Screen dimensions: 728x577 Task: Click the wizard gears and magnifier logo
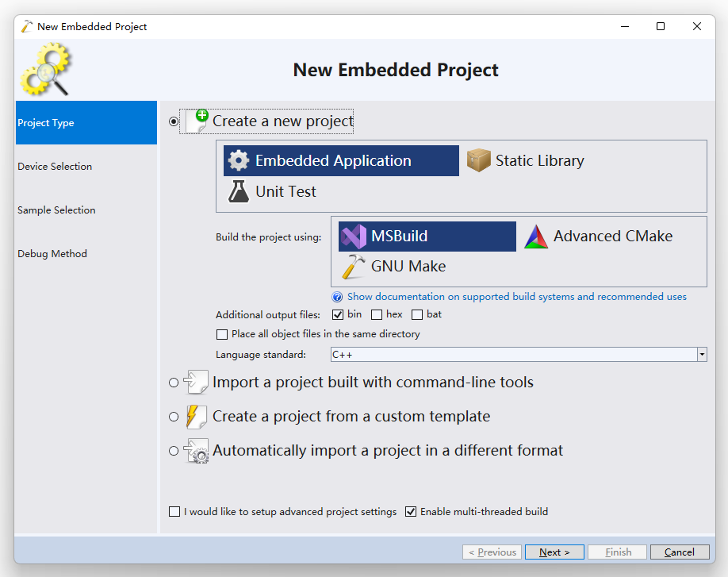click(x=45, y=69)
